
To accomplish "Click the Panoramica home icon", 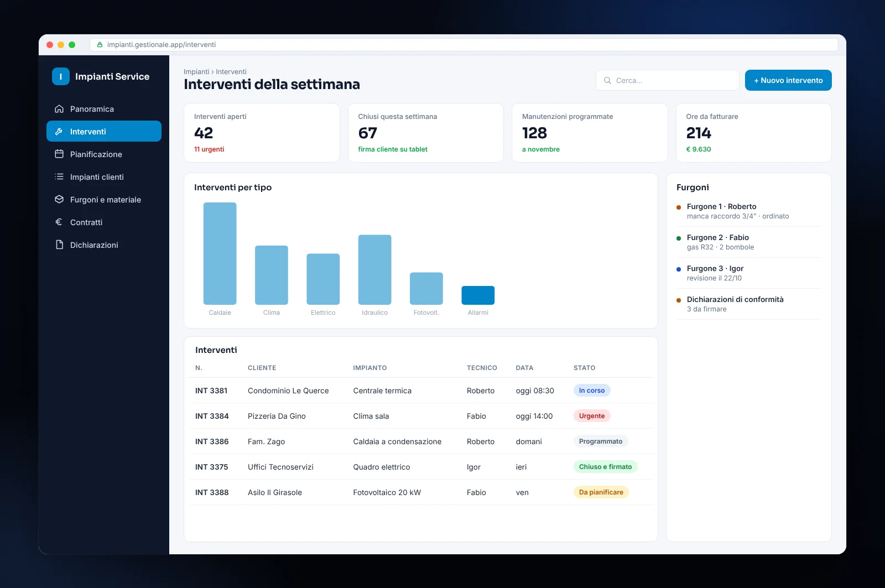I will pos(59,109).
